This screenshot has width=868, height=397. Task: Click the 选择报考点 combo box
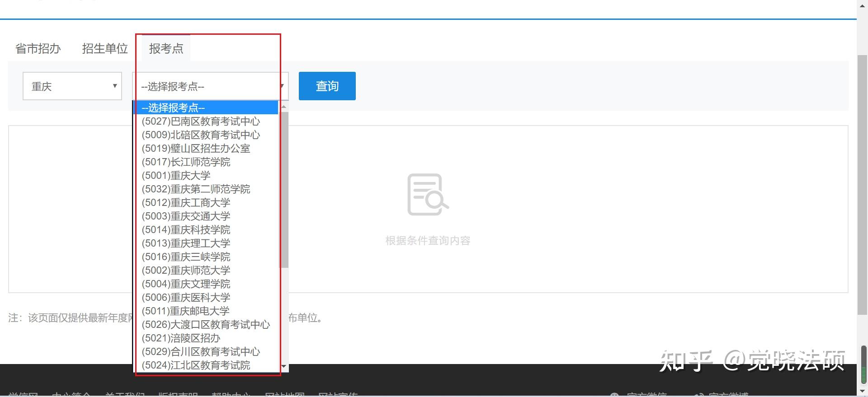[x=210, y=86]
